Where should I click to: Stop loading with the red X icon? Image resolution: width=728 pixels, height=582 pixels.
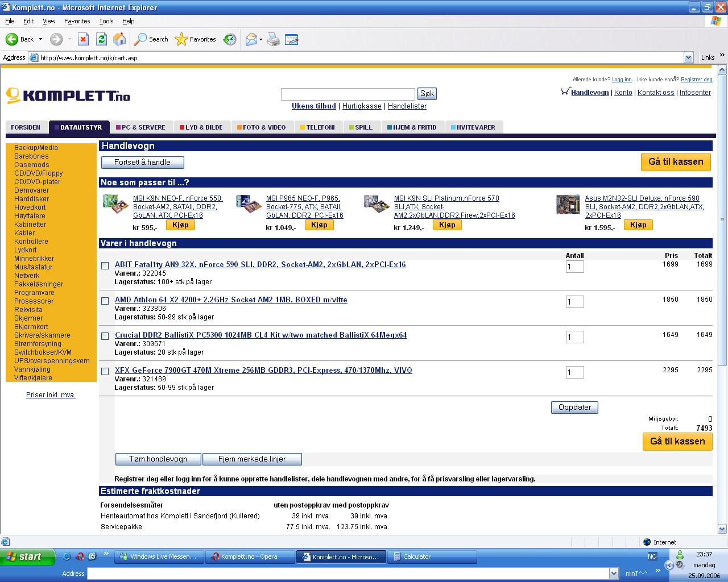coord(83,39)
